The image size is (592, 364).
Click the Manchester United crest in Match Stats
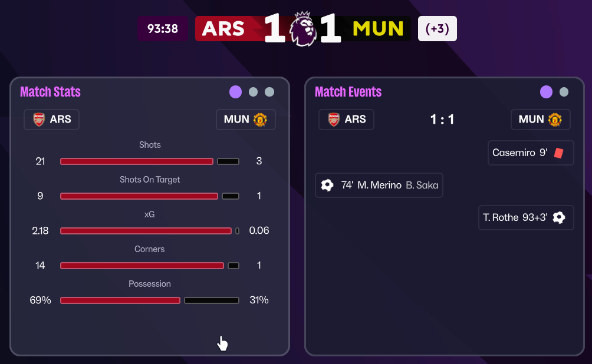pos(260,120)
